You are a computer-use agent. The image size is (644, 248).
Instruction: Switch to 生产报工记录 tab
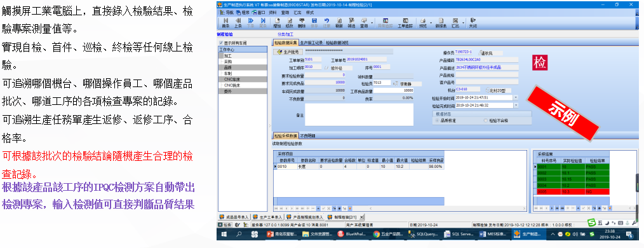click(x=311, y=42)
